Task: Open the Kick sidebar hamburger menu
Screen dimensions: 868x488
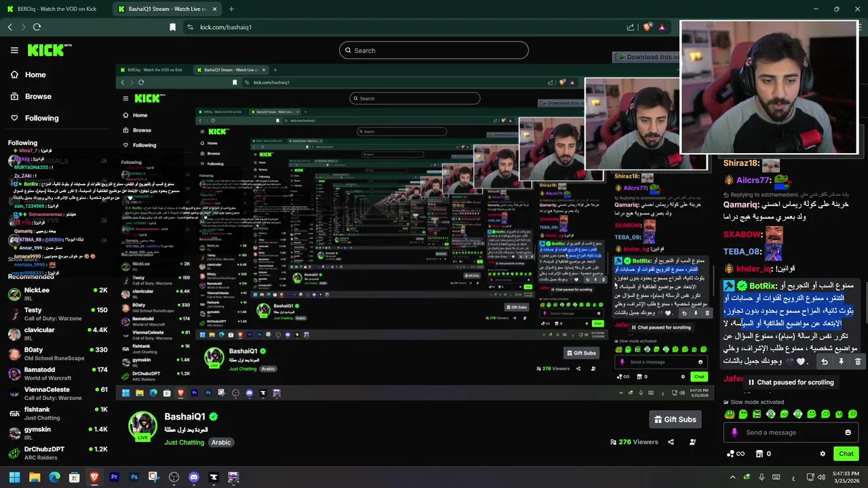Action: tap(14, 50)
